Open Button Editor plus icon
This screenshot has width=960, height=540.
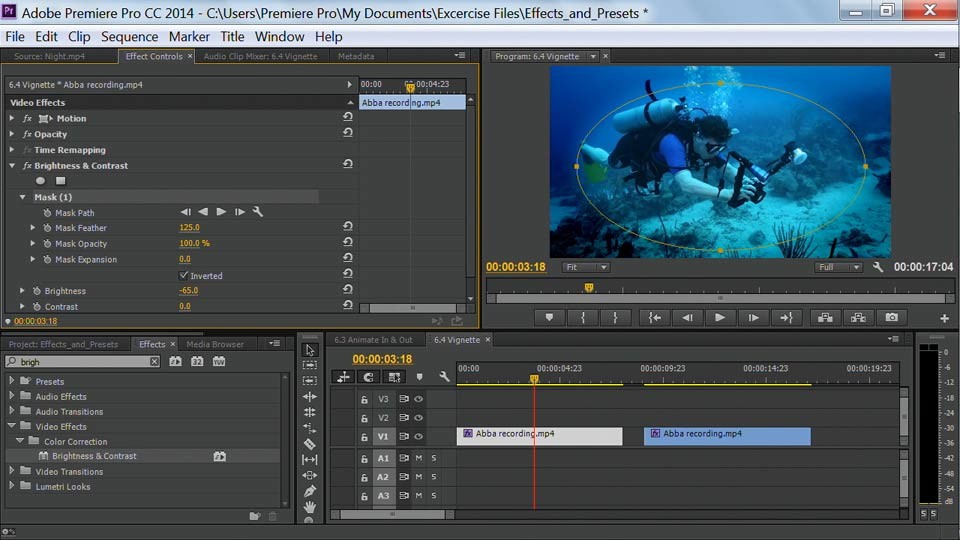(x=944, y=318)
